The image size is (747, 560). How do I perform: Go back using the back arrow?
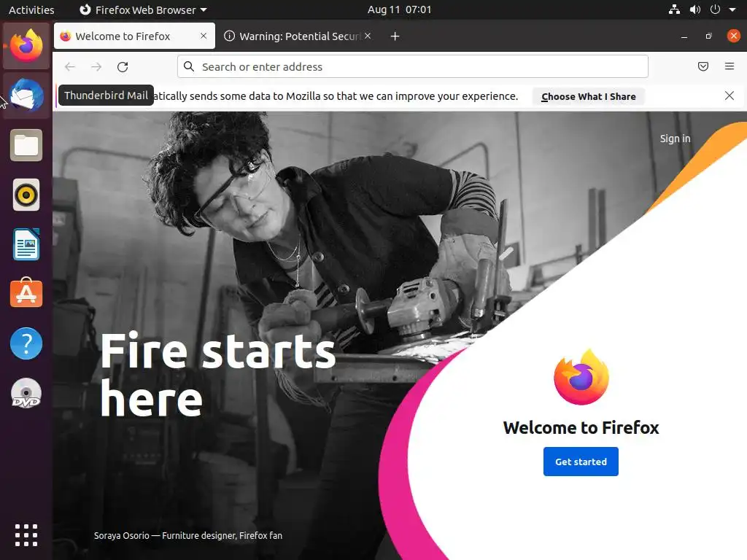click(x=70, y=66)
